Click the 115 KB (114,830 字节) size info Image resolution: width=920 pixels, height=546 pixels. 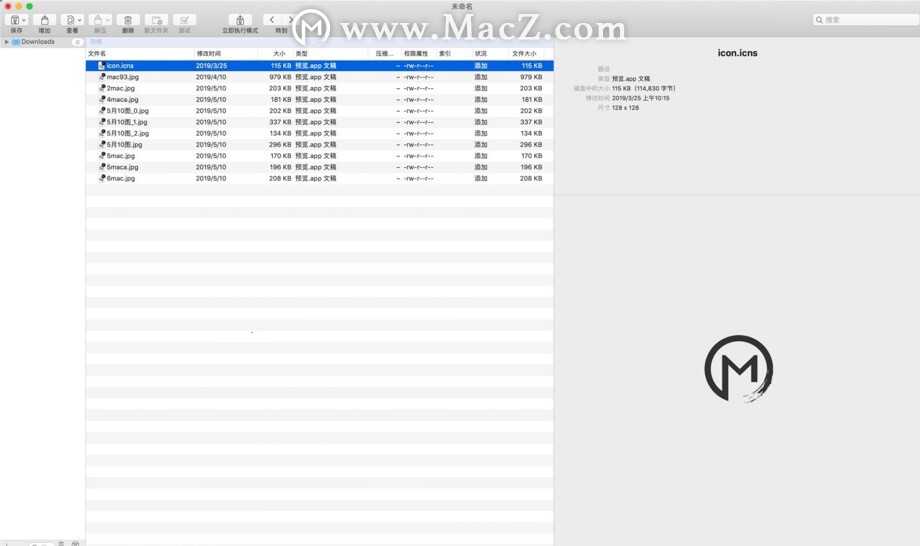click(644, 89)
